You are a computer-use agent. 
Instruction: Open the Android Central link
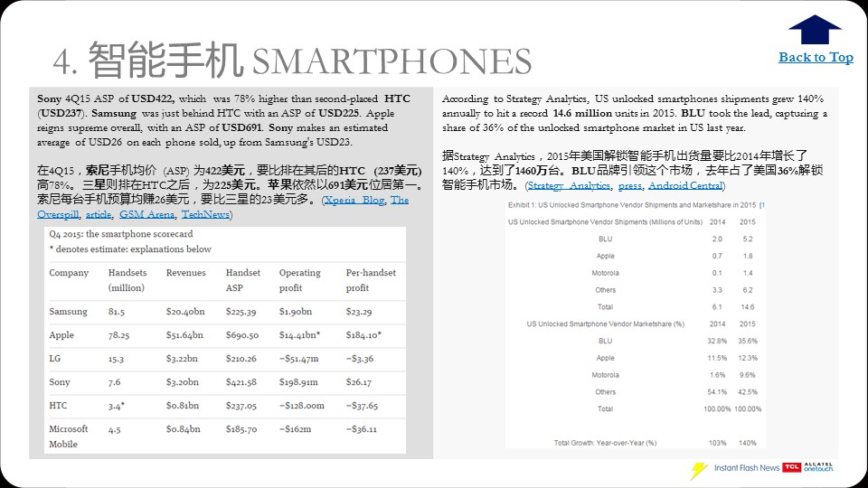[x=685, y=185]
